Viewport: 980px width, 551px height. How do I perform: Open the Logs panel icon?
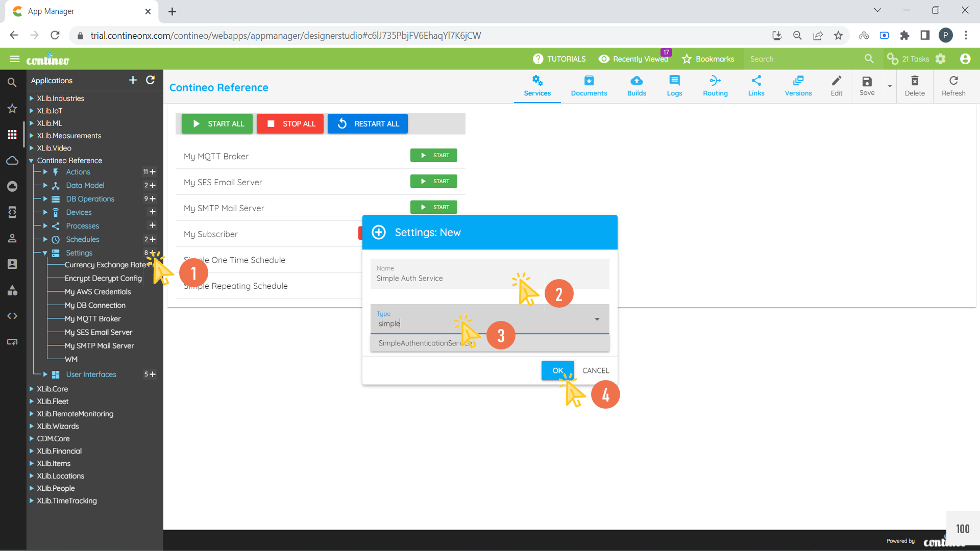(x=674, y=81)
